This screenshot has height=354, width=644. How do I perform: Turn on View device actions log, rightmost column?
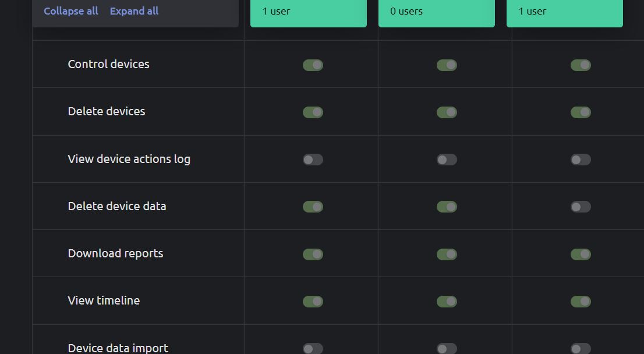[x=581, y=160]
